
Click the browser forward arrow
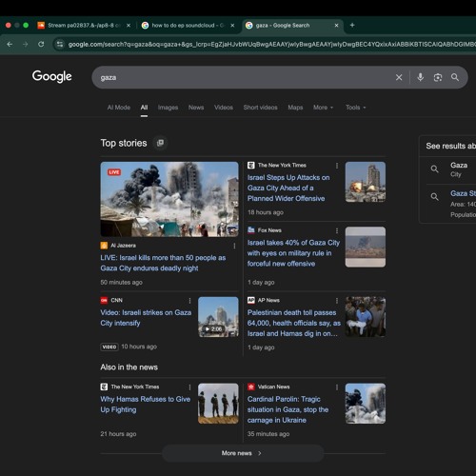pos(26,44)
